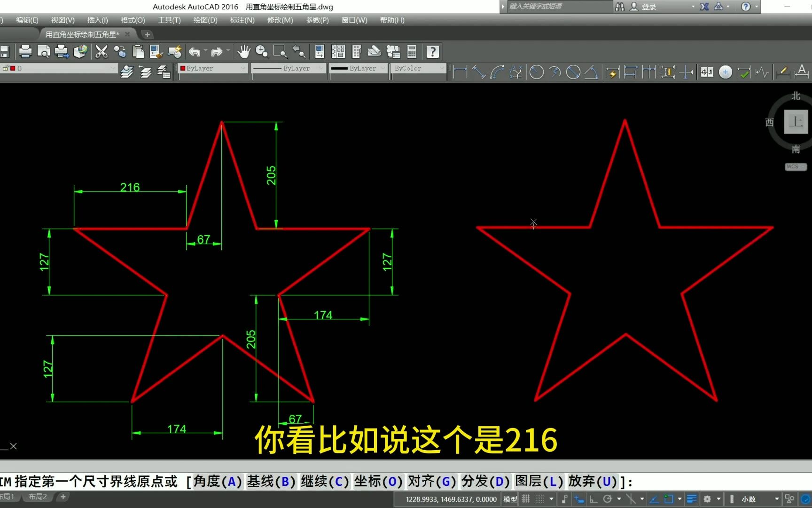Click the WCS coordinate system label

[x=796, y=167]
